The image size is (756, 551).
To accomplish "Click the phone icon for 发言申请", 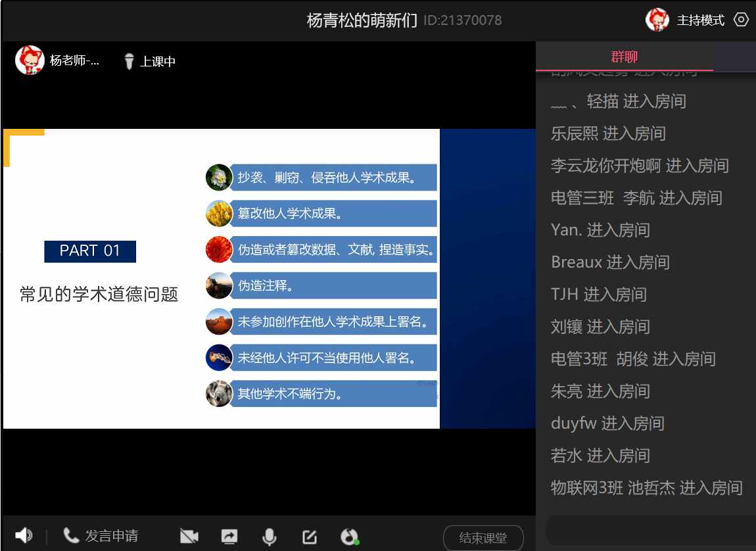I will point(71,536).
